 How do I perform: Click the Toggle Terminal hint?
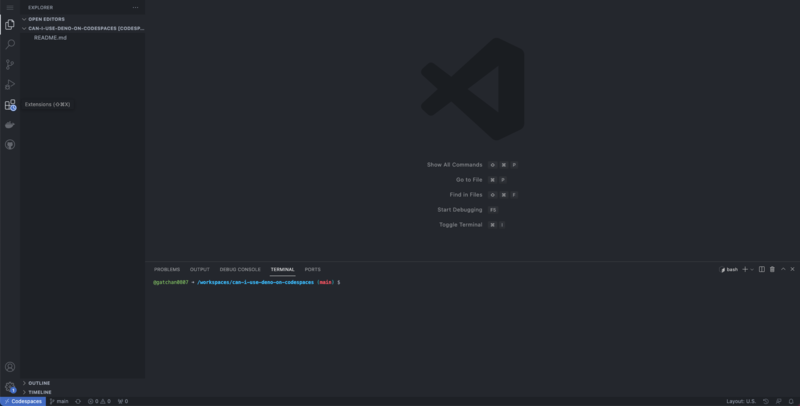click(x=461, y=225)
